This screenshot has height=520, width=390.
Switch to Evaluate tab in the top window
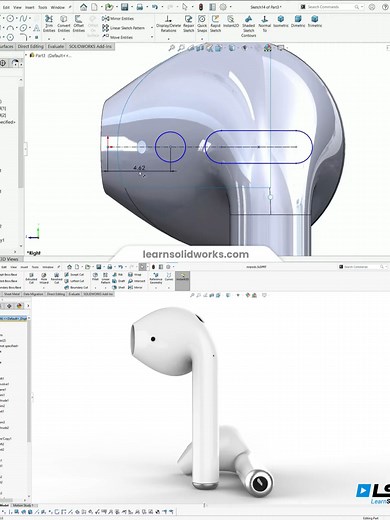point(56,47)
